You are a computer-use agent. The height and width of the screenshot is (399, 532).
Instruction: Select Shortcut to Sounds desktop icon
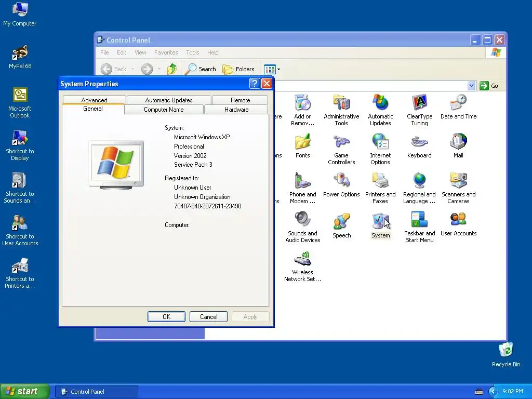click(x=20, y=188)
